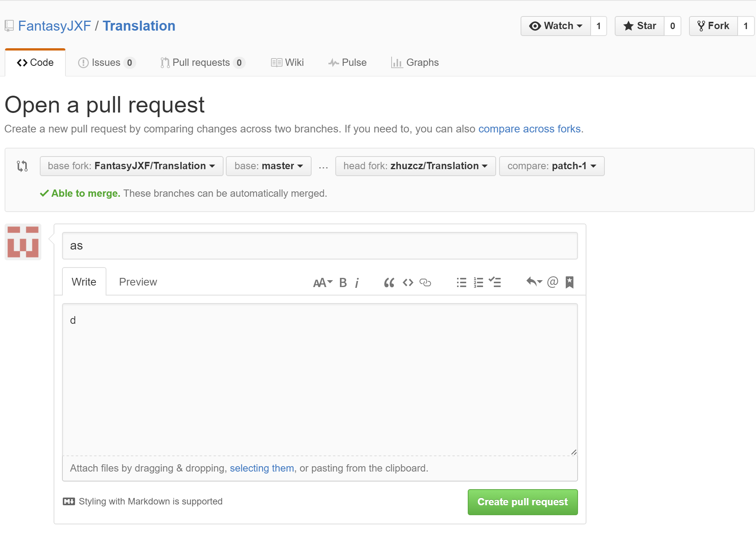View the forks count 1

(746, 26)
